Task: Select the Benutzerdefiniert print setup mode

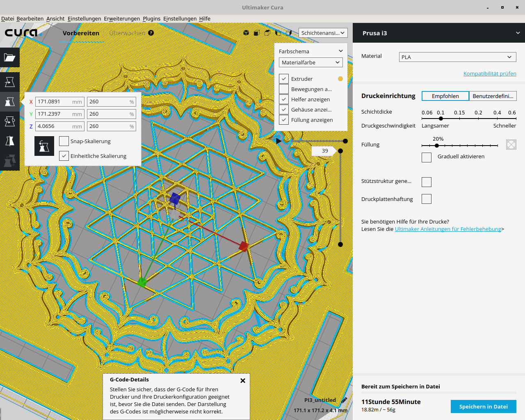Action: 493,96
